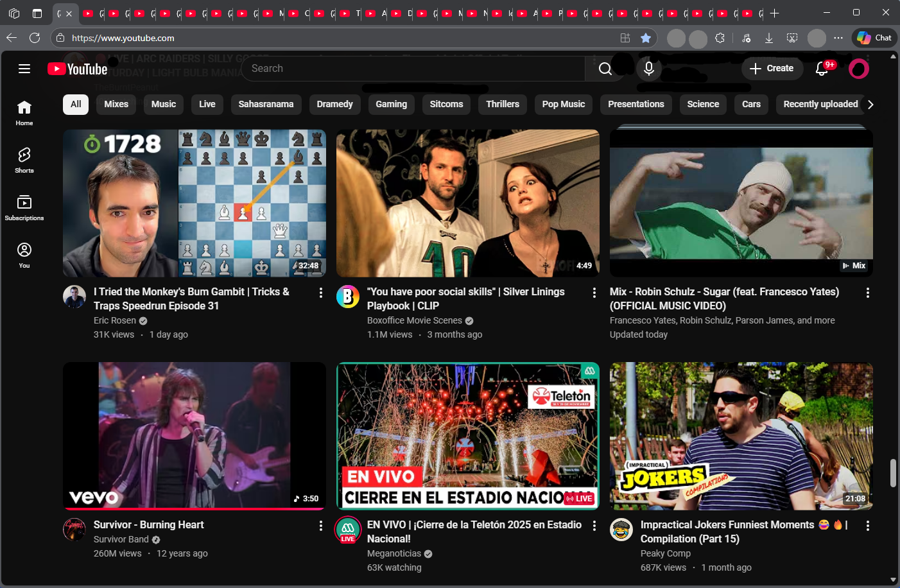900x588 pixels.
Task: Open a new browser tab
Action: coord(775,13)
